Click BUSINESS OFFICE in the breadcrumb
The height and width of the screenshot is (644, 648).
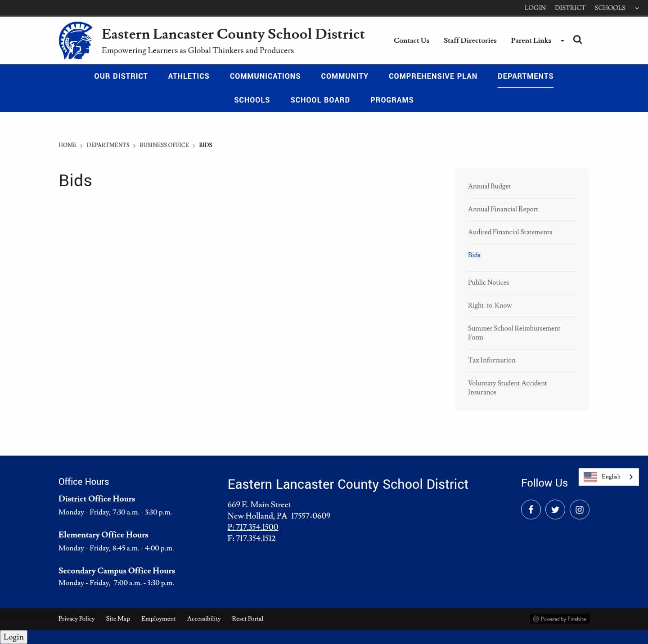[x=164, y=145]
